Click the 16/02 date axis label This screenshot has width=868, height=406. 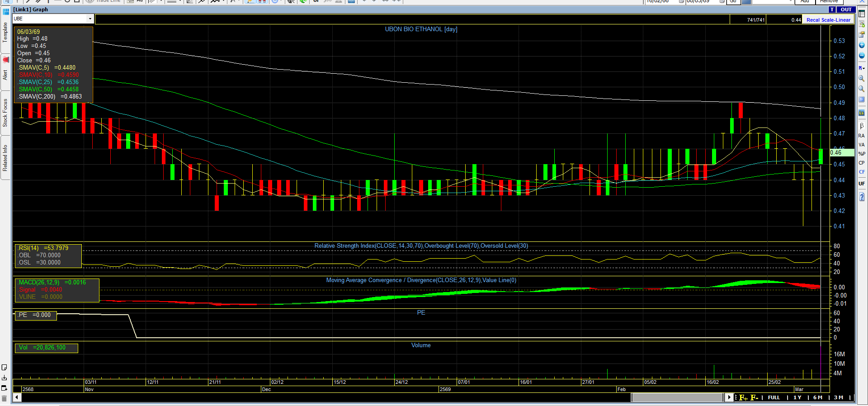coord(712,382)
